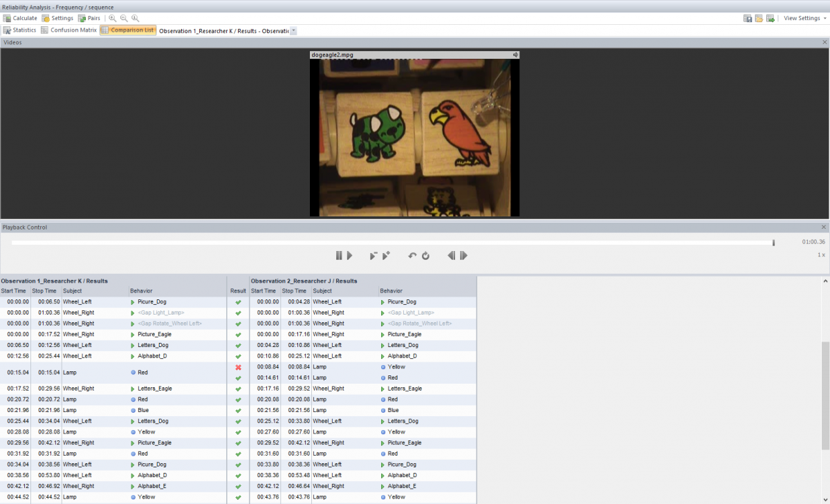This screenshot has height=504, width=830.
Task: Step one frame forward
Action: [x=464, y=256]
